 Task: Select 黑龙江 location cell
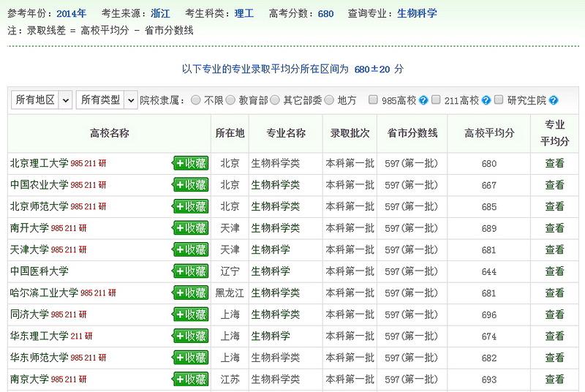[x=230, y=293]
